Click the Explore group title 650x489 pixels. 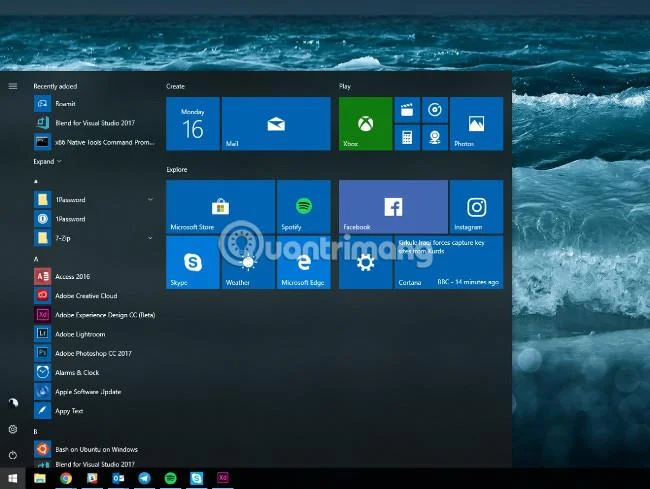click(x=177, y=169)
